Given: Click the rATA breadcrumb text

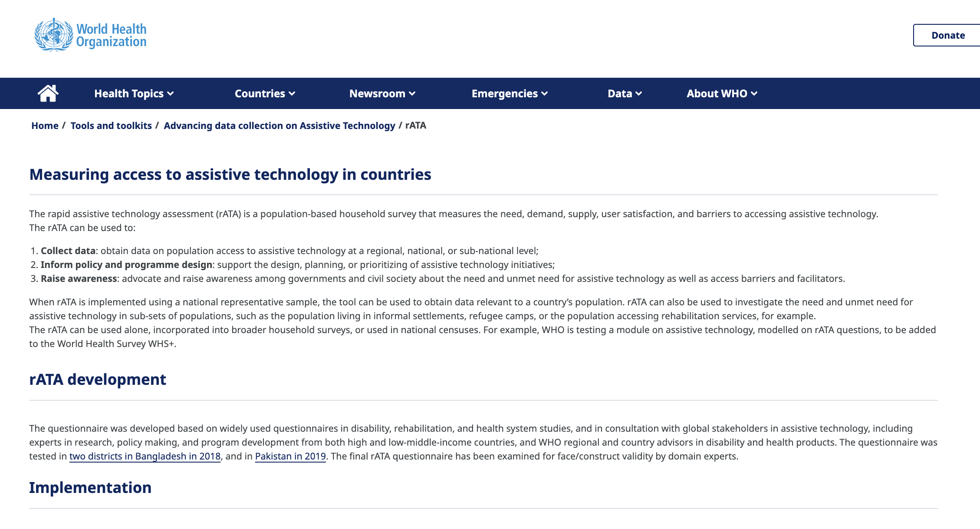Looking at the screenshot, I should point(416,126).
